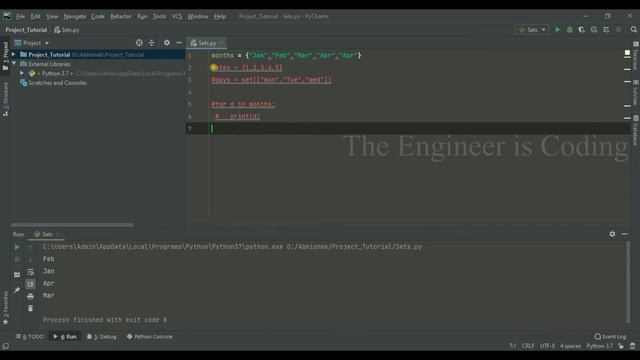Expand the Project_Tutorial folder node
640x360 pixels.
[x=13, y=54]
